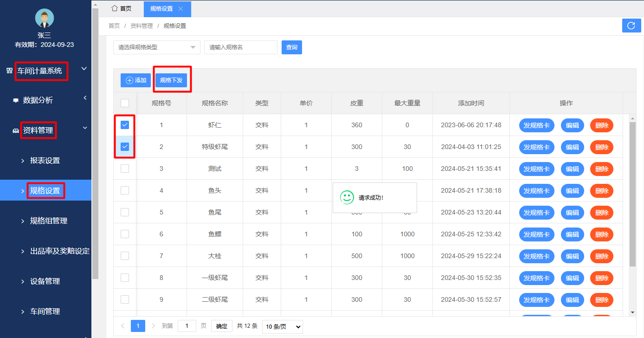Click the 资料管理 book icon

(15, 131)
